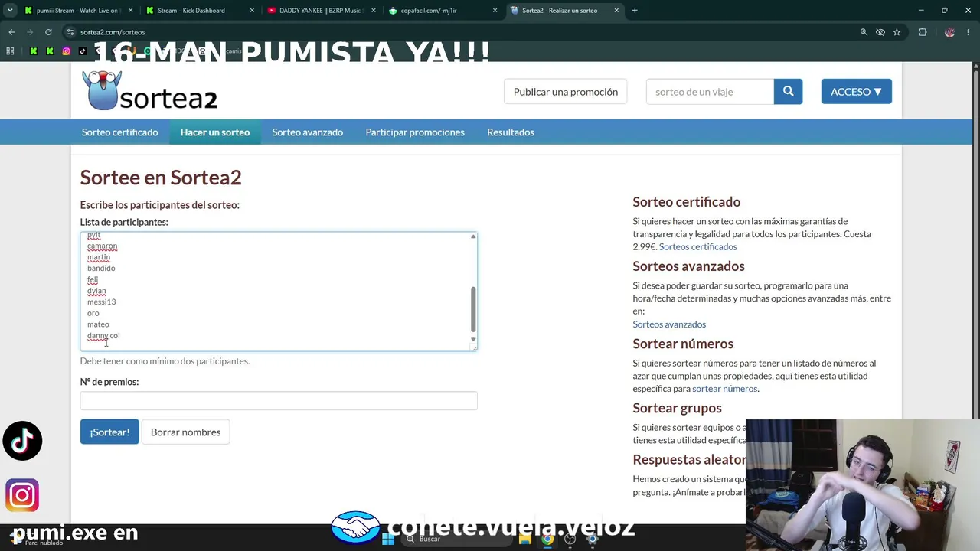The image size is (980, 551).
Task: Open the Windows Start menu
Action: point(387,539)
